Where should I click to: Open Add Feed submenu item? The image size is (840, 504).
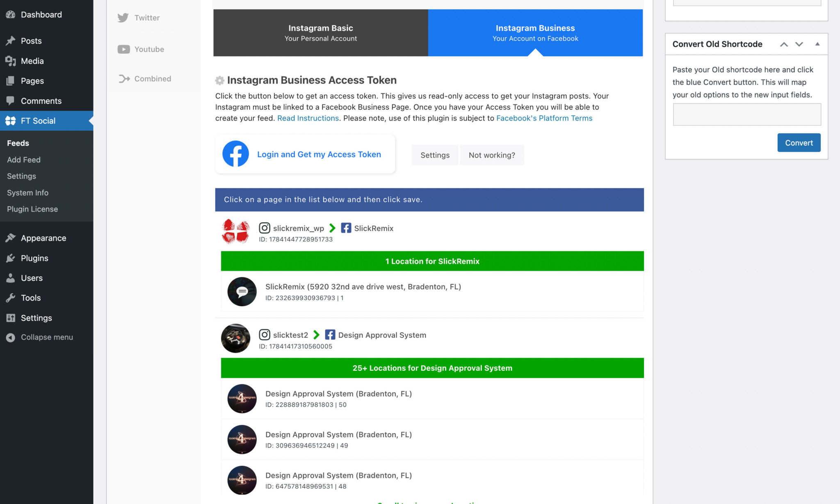click(x=24, y=160)
